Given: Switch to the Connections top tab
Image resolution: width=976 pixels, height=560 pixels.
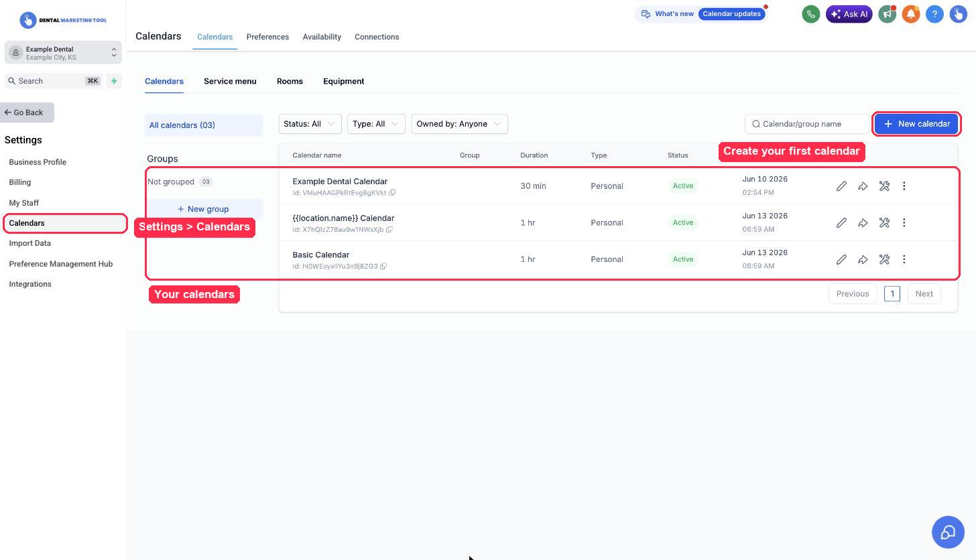Looking at the screenshot, I should tap(377, 37).
